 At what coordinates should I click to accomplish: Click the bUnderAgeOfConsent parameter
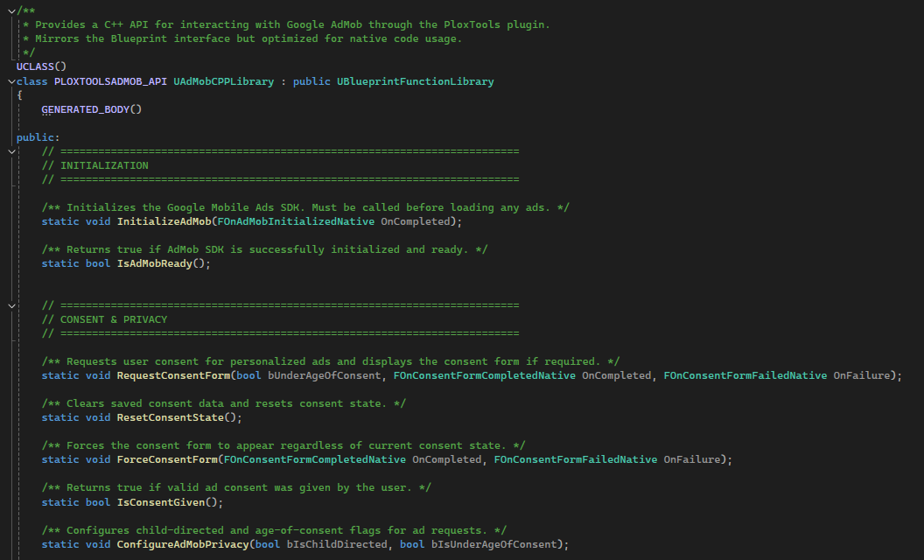pos(324,375)
